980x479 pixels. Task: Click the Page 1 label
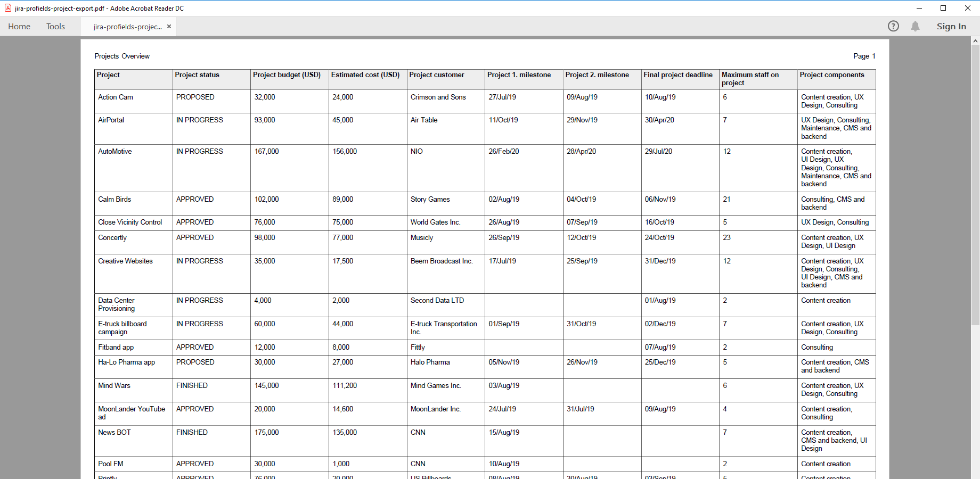coord(864,56)
